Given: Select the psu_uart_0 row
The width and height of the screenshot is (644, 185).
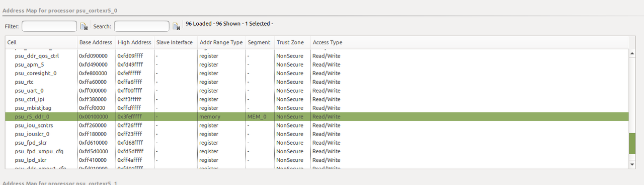Looking at the screenshot, I should 317,91.
